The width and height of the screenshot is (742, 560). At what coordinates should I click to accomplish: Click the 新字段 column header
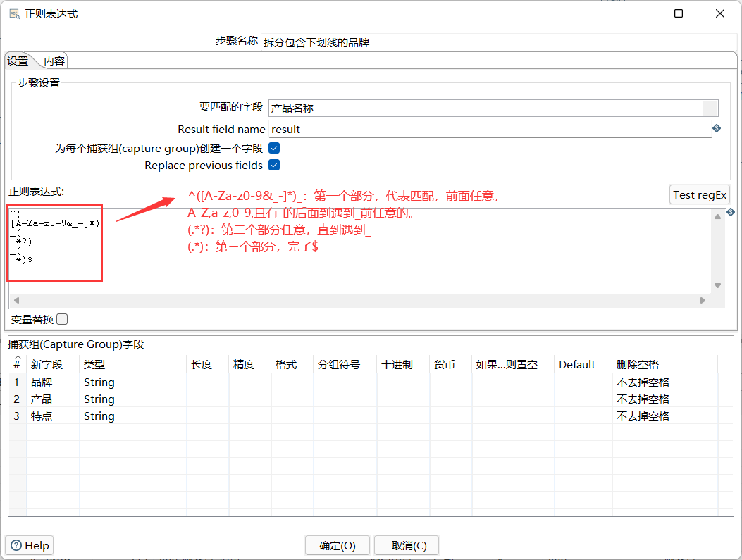[x=53, y=365]
